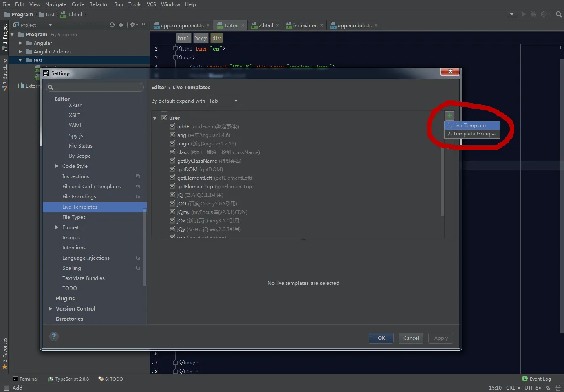The width and height of the screenshot is (564, 392).
Task: Click the Cancel button
Action: [411, 338]
